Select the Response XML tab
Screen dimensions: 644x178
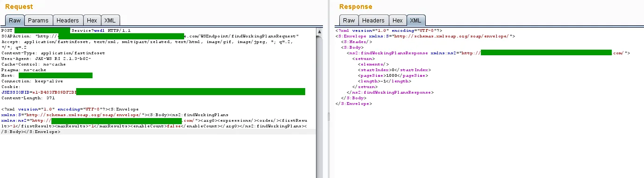415,21
